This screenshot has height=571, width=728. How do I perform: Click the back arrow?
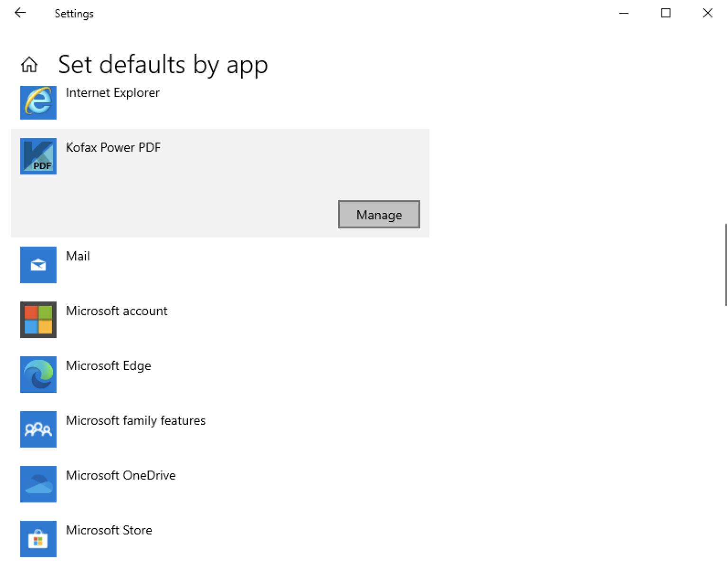tap(20, 13)
